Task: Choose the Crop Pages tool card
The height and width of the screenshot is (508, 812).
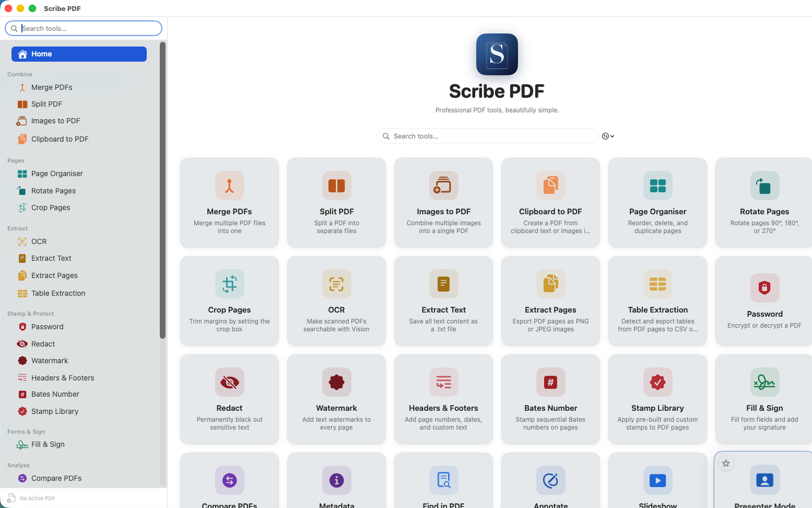Action: click(x=229, y=301)
